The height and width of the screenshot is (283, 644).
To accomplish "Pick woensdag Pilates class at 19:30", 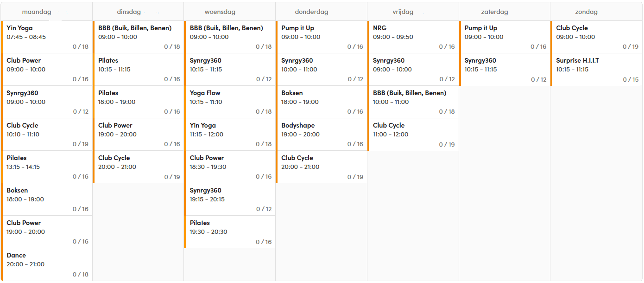I will pyautogui.click(x=230, y=232).
